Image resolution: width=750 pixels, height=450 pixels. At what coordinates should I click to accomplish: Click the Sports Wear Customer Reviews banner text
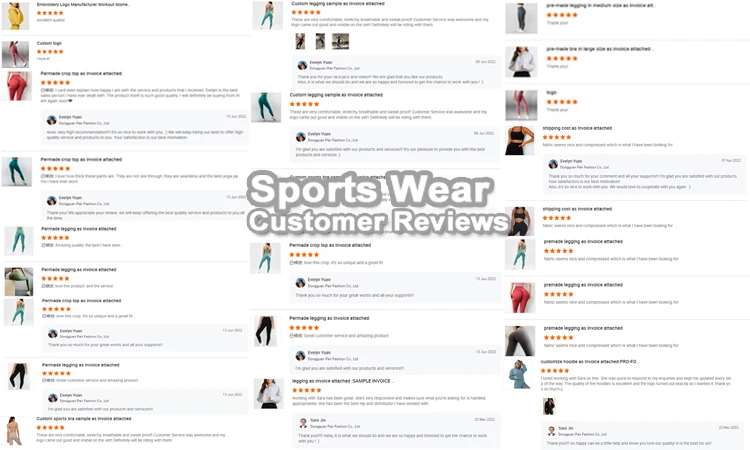tap(377, 203)
